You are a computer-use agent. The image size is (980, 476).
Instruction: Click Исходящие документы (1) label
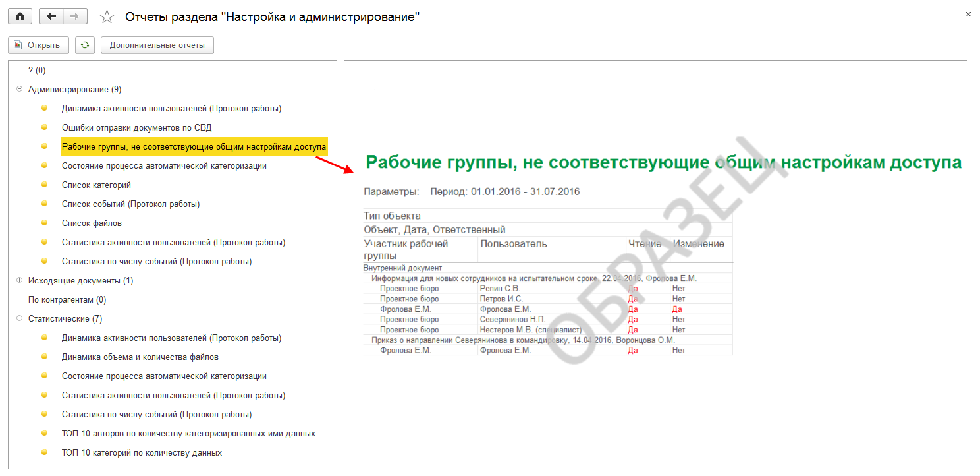tap(80, 280)
